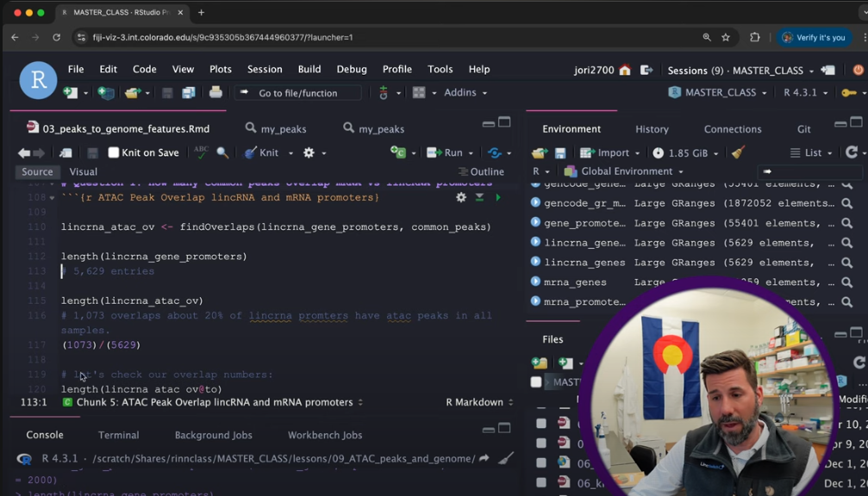This screenshot has height=496, width=868.
Task: Click the Go to file/function field
Action: tap(298, 93)
